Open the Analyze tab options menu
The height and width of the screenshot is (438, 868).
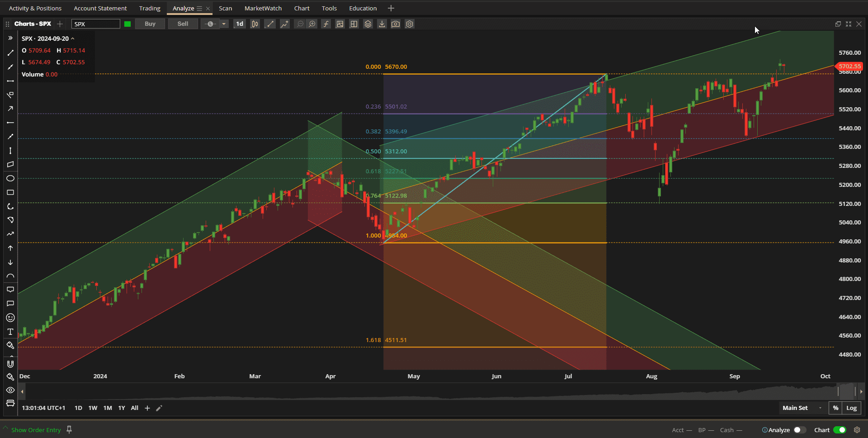199,9
